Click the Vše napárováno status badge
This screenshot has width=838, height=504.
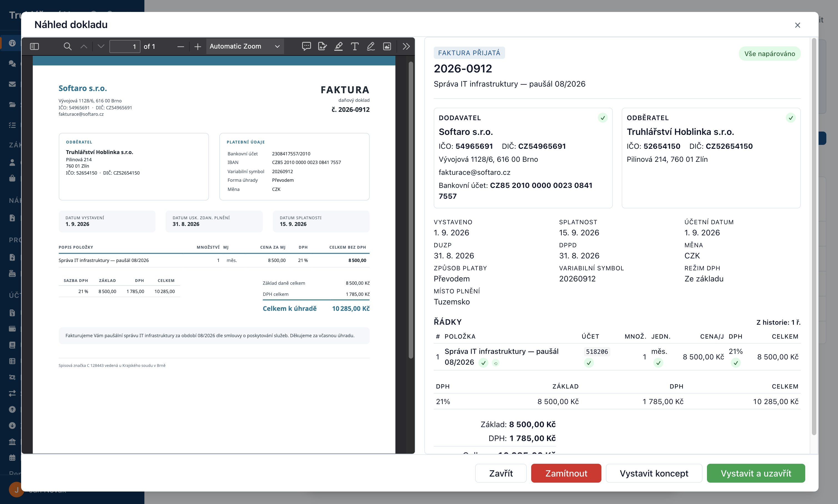click(x=769, y=54)
